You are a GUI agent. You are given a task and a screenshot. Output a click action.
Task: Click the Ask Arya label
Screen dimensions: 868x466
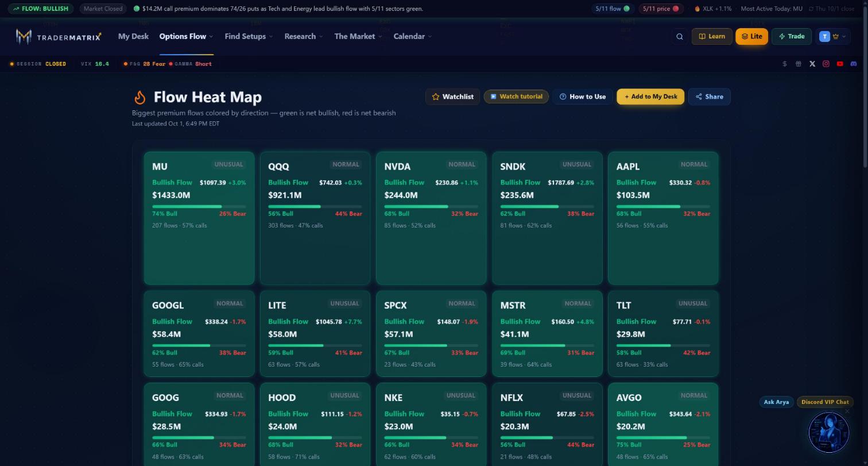tap(776, 402)
